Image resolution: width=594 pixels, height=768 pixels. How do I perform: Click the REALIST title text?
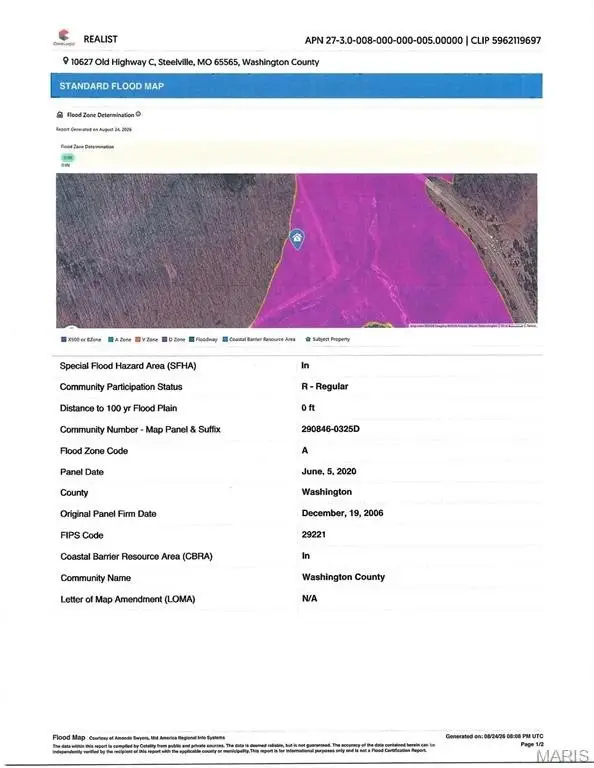tap(100, 39)
